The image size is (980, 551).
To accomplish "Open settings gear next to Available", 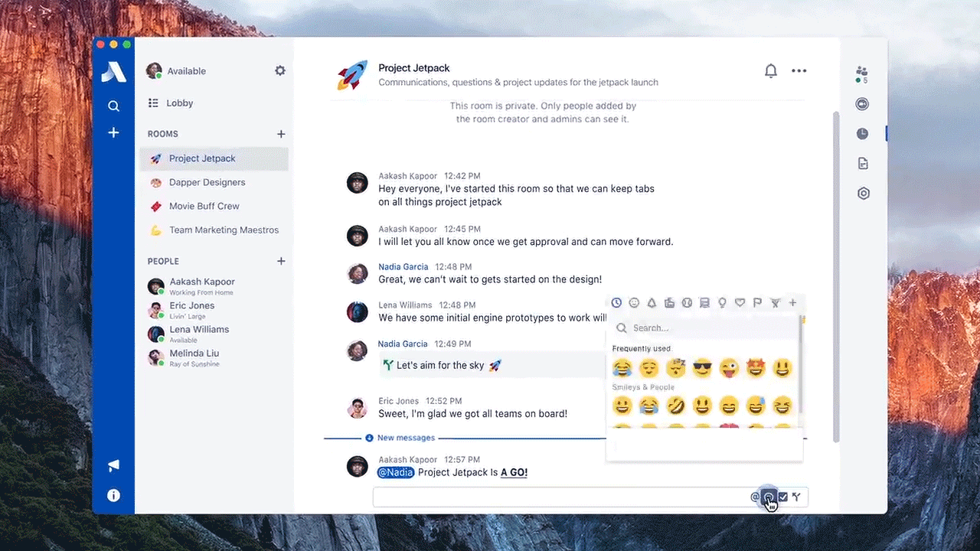I will [280, 70].
